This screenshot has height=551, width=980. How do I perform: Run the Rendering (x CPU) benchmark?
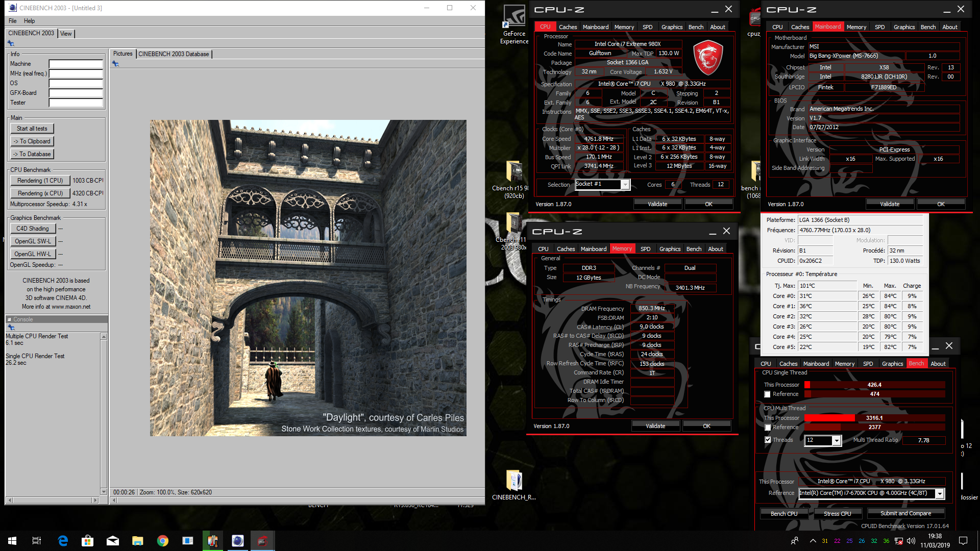(x=40, y=193)
